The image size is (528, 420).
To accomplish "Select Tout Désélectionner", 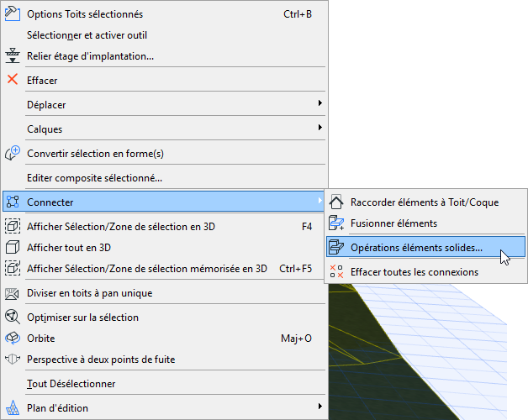I will tap(164, 383).
